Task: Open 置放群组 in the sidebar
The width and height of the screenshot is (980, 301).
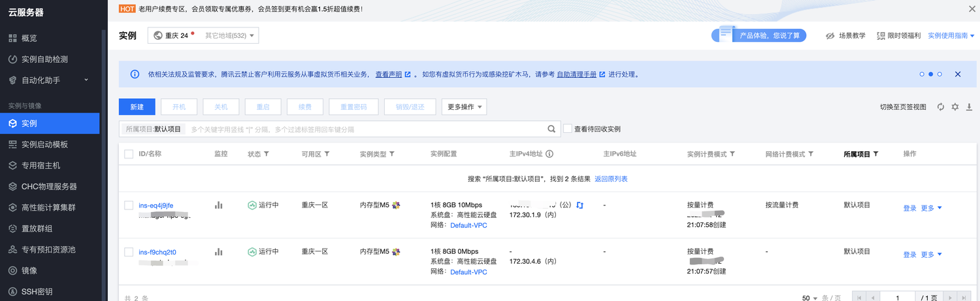Action: pyautogui.click(x=50, y=228)
